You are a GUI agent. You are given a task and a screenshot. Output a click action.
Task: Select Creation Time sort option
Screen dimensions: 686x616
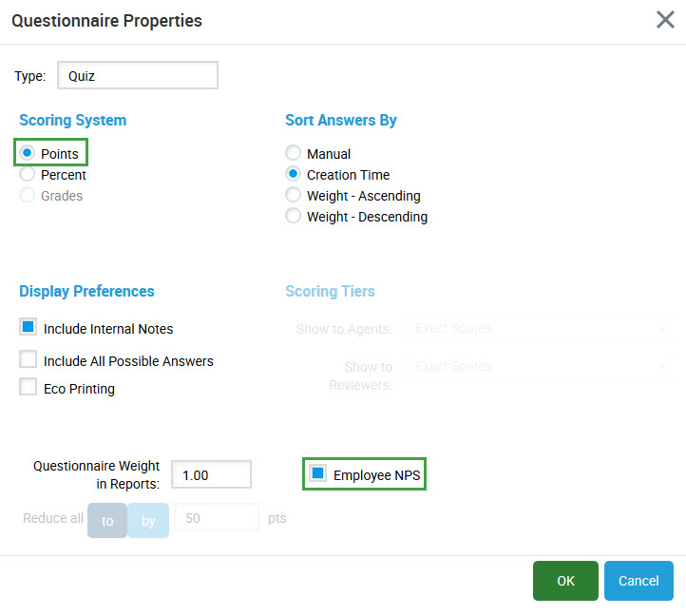click(x=294, y=175)
